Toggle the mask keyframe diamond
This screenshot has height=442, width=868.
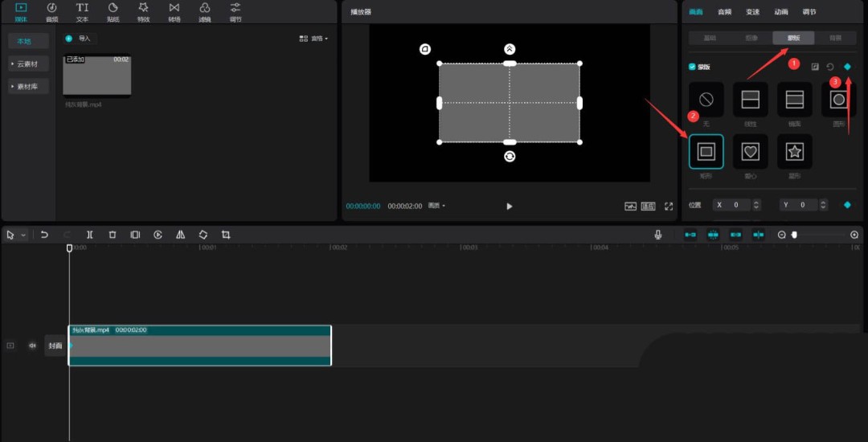click(x=846, y=67)
